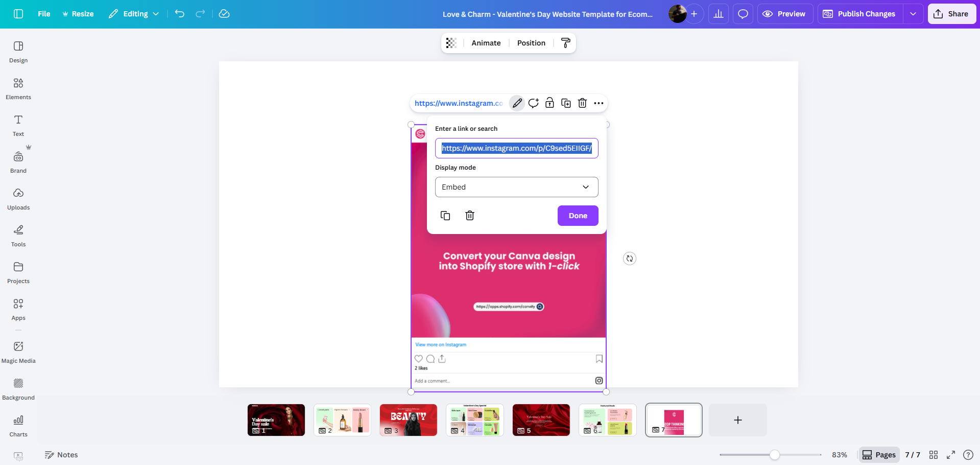Open the Magic Media sidebar tool
Image resolution: width=980 pixels, height=465 pixels.
(18, 352)
